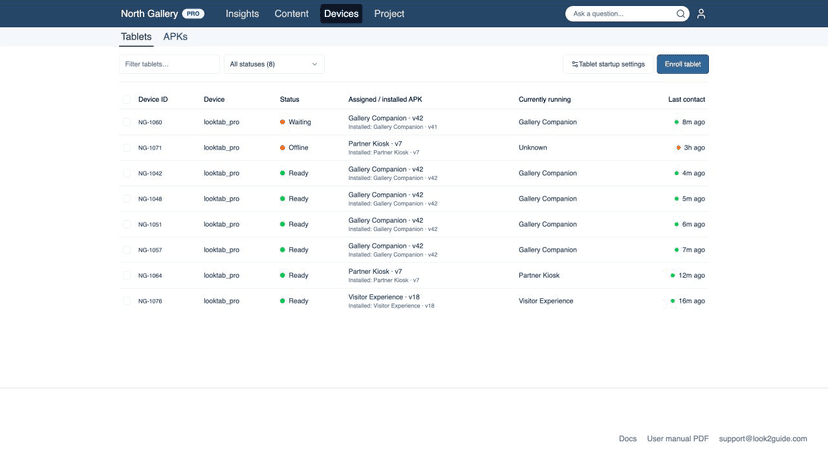Switch to the APKs tab

[x=175, y=36]
